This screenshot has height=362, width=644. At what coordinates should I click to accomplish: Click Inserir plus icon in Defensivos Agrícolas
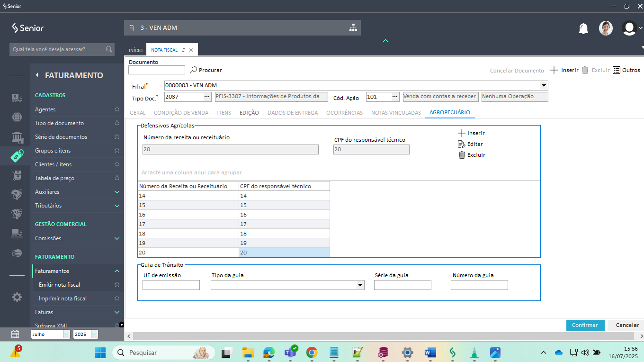tap(462, 133)
